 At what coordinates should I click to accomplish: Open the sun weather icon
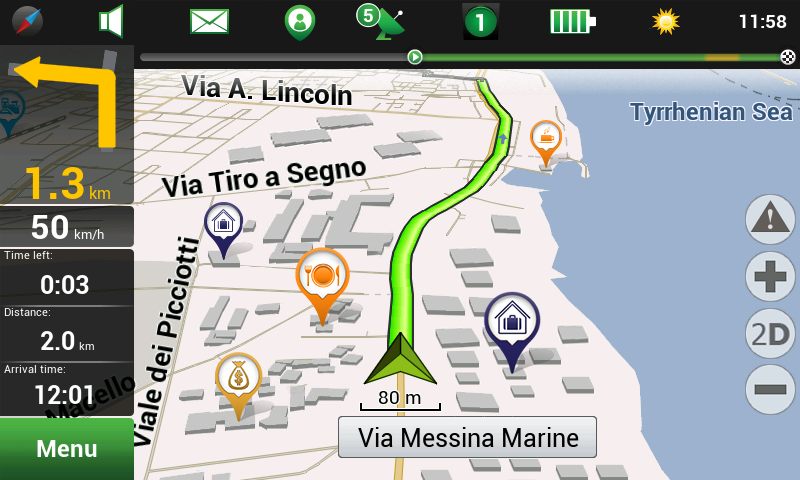click(x=666, y=21)
